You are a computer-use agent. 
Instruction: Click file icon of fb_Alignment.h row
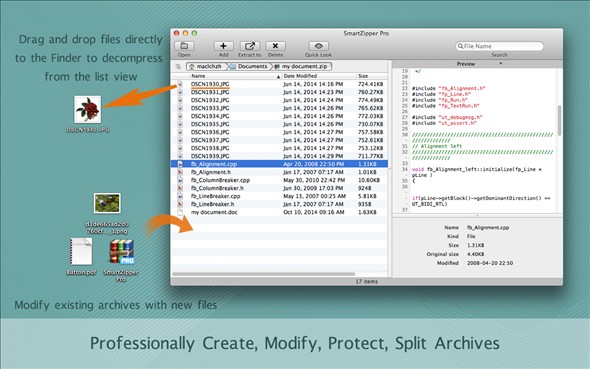pyautogui.click(x=180, y=172)
